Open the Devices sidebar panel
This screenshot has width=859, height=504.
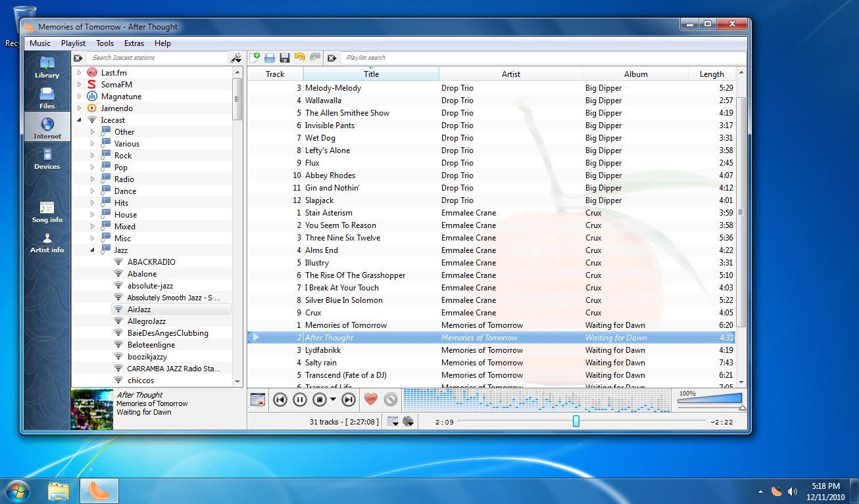47,158
